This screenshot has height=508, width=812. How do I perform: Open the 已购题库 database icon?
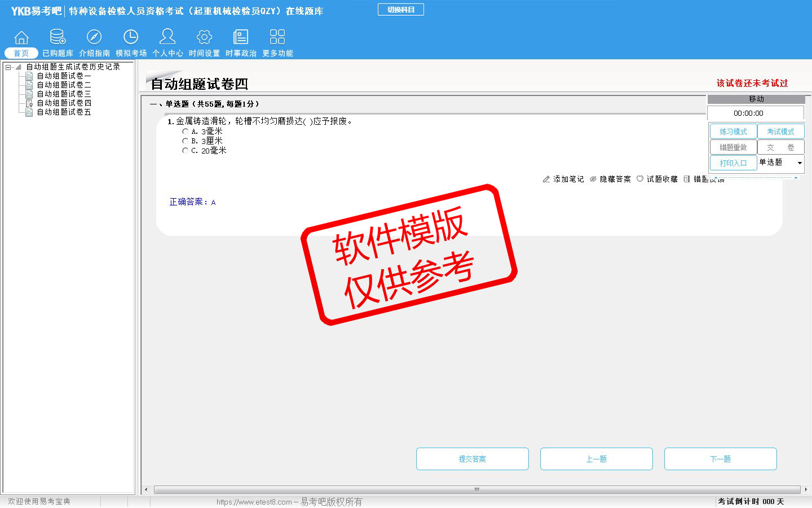[58, 38]
